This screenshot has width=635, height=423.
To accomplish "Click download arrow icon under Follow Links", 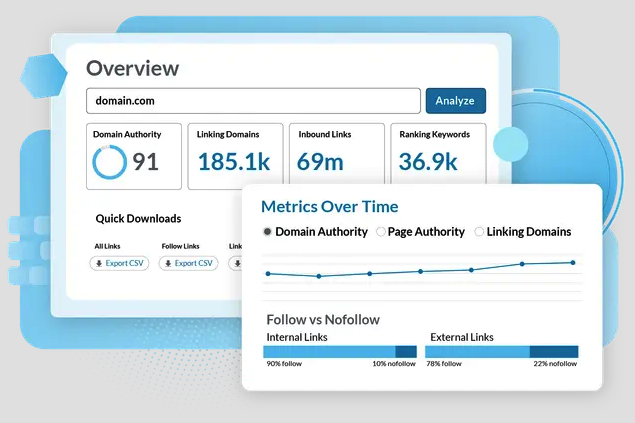I will pos(168,264).
